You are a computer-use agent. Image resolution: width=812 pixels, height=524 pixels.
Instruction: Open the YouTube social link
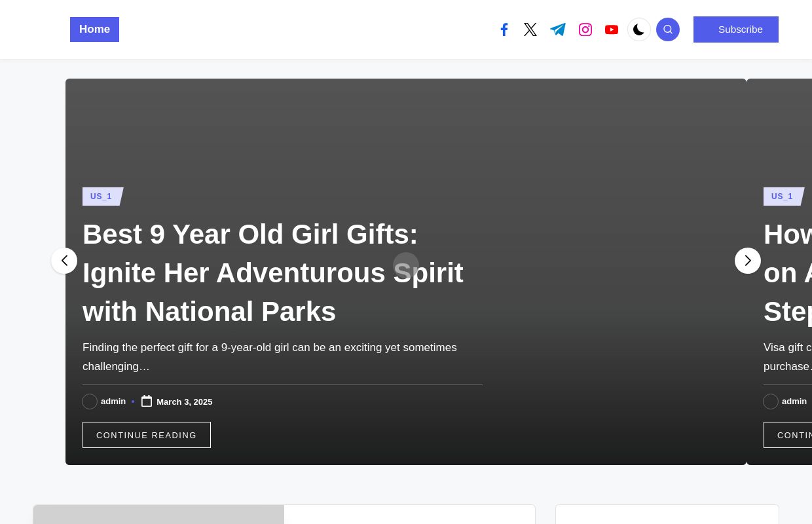tap(612, 29)
